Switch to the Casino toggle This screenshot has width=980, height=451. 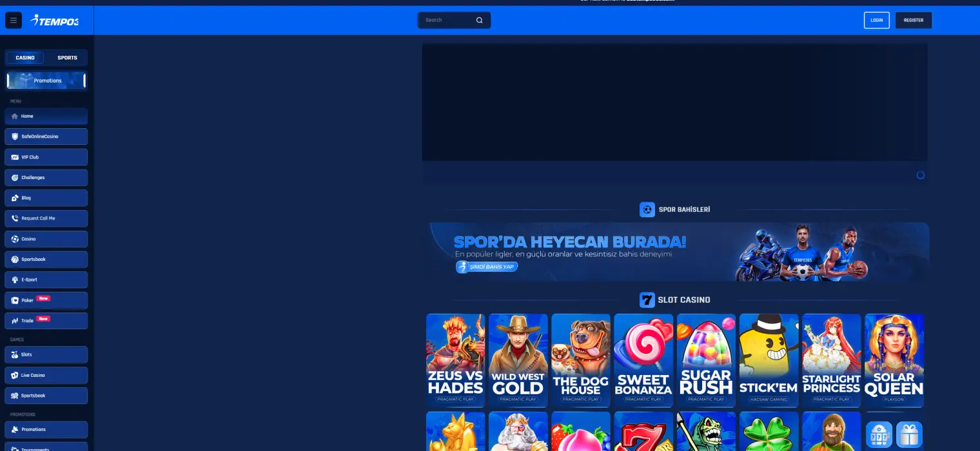pos(25,58)
